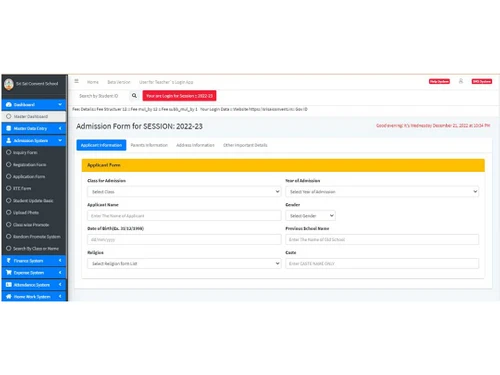Click the hamburger menu icon in top bar
Viewport: 500px width, 375px height.
coord(76,81)
